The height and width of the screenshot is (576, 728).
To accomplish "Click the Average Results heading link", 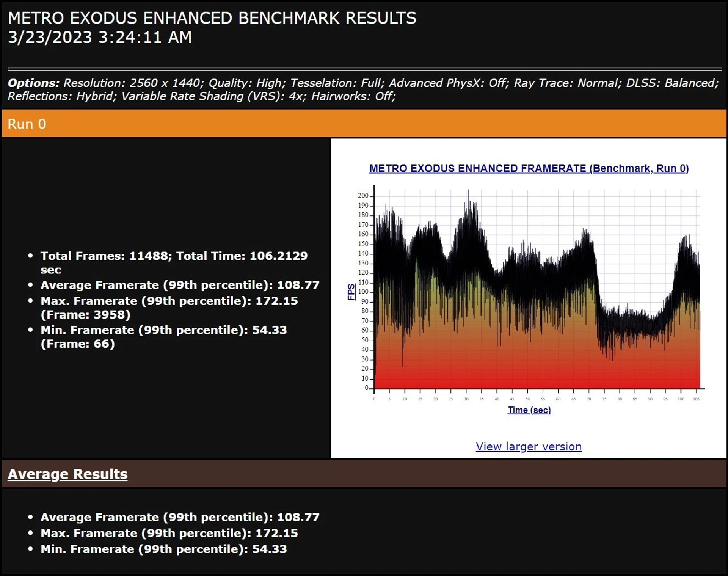I will [x=67, y=474].
